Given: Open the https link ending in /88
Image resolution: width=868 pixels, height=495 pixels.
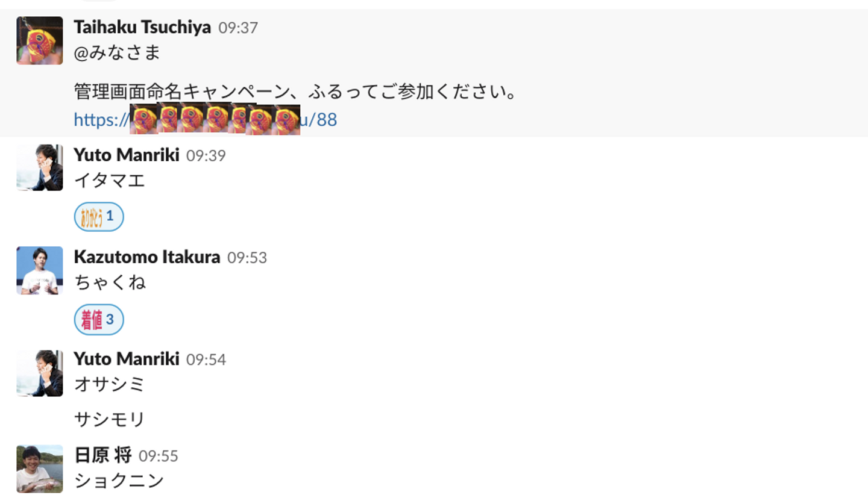Looking at the screenshot, I should 205,119.
